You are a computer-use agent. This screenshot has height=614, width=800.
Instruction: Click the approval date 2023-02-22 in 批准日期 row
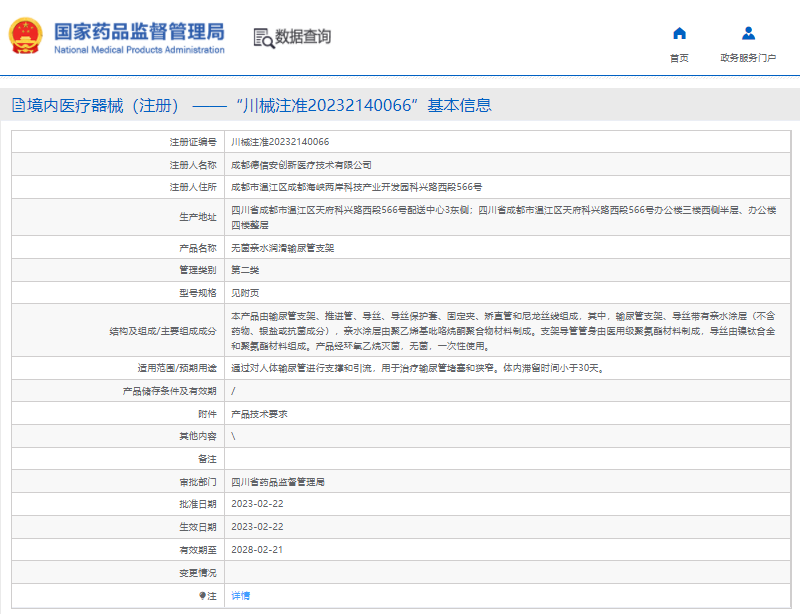pyautogui.click(x=257, y=504)
